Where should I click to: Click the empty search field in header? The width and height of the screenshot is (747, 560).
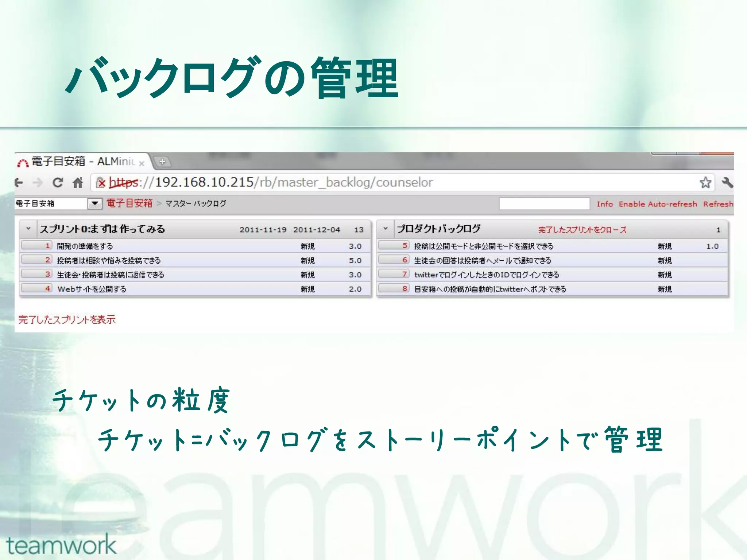(544, 204)
